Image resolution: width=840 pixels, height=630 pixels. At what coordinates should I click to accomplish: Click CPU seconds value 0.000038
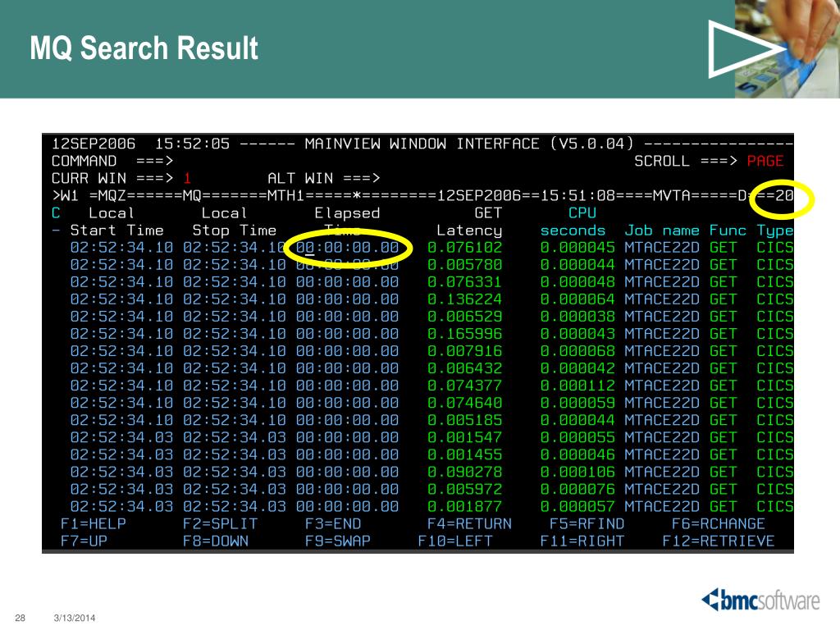(577, 317)
